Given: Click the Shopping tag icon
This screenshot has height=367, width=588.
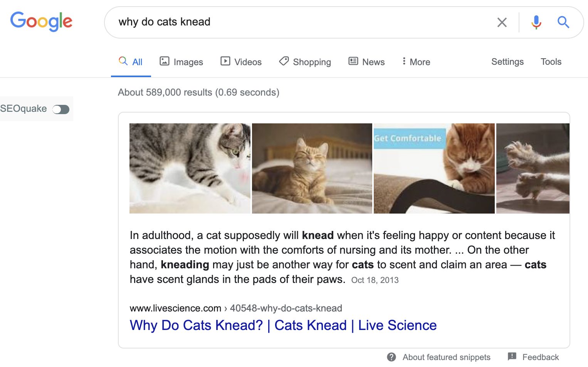Looking at the screenshot, I should click(x=284, y=61).
